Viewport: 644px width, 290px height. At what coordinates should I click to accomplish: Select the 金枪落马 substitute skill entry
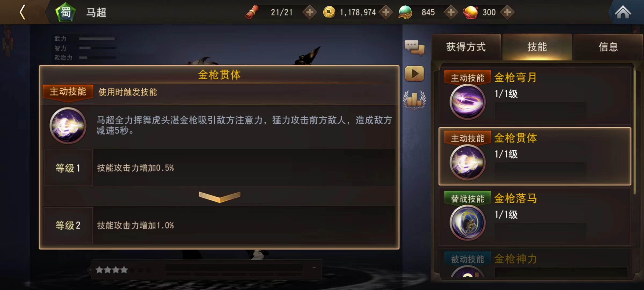coord(535,216)
